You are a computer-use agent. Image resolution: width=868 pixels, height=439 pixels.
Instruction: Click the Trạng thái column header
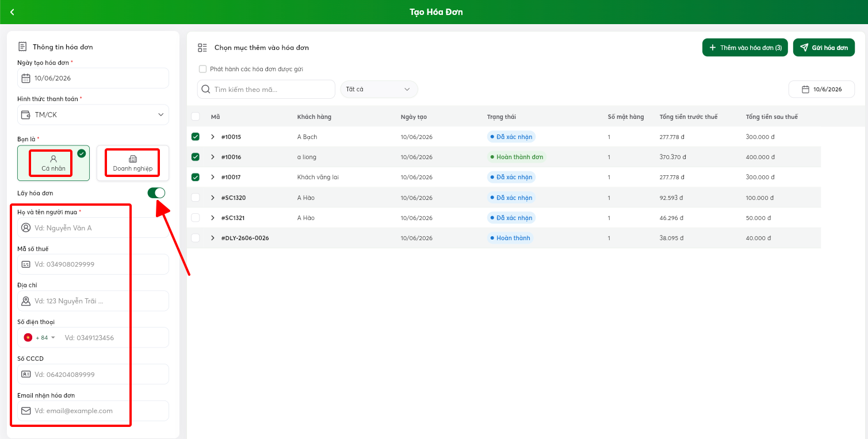(502, 117)
